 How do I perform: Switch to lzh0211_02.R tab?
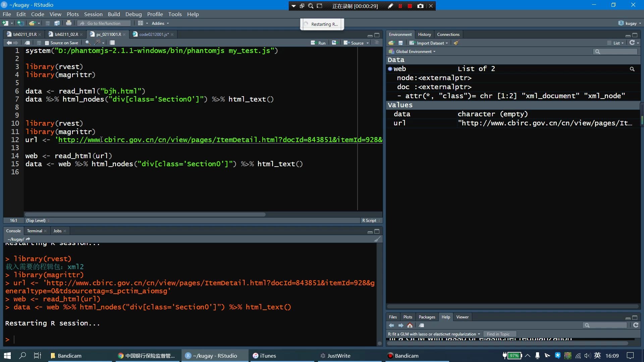click(x=66, y=34)
